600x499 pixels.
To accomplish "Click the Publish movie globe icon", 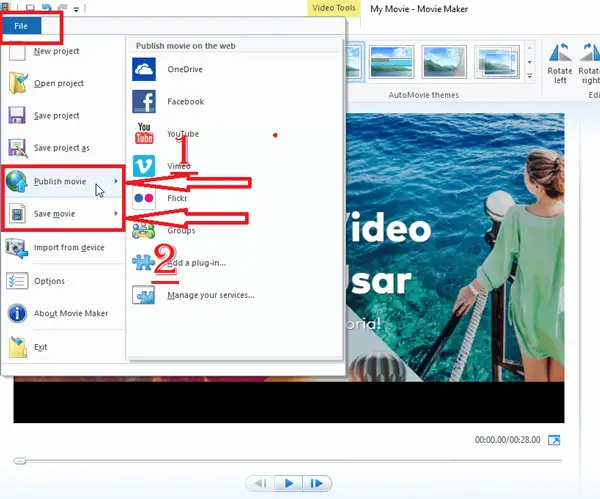I will point(17,181).
